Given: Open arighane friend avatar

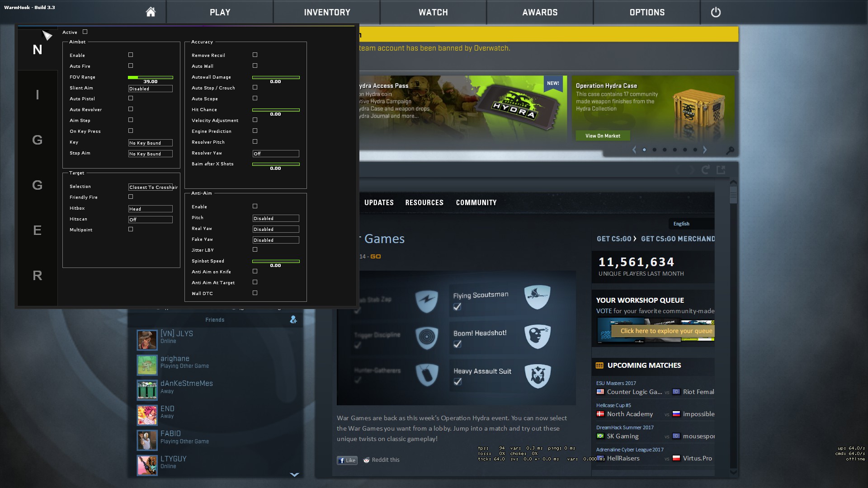Looking at the screenshot, I should tap(147, 365).
